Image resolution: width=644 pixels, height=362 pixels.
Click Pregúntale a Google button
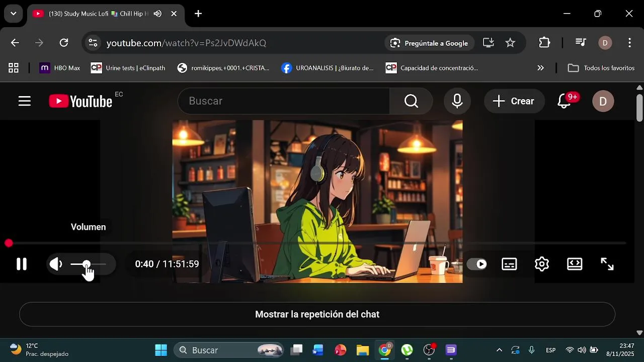pos(430,43)
